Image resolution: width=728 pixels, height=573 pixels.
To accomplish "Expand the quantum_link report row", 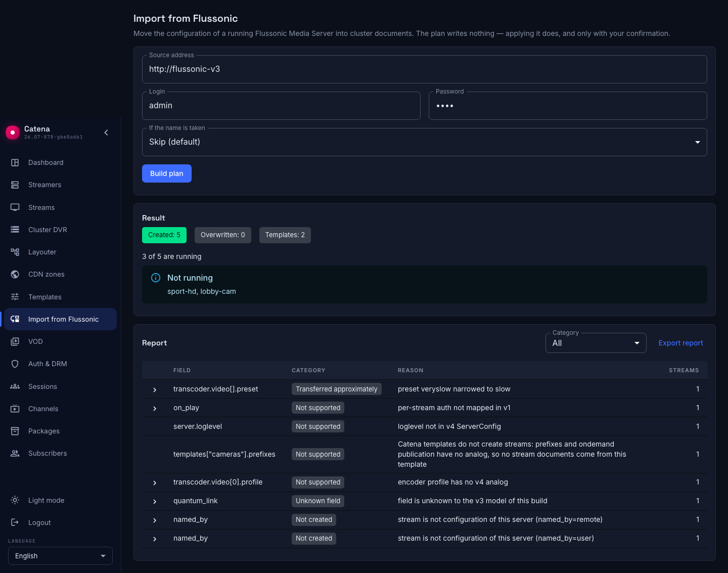I will click(155, 501).
